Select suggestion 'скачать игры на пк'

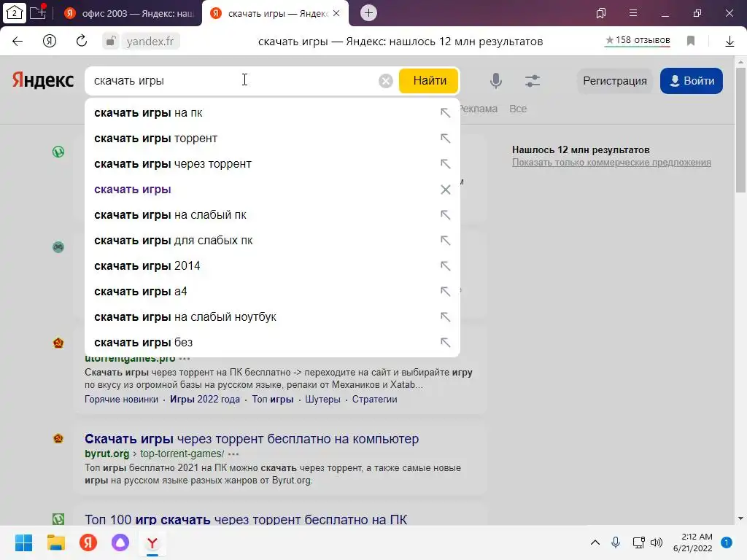(x=272, y=113)
